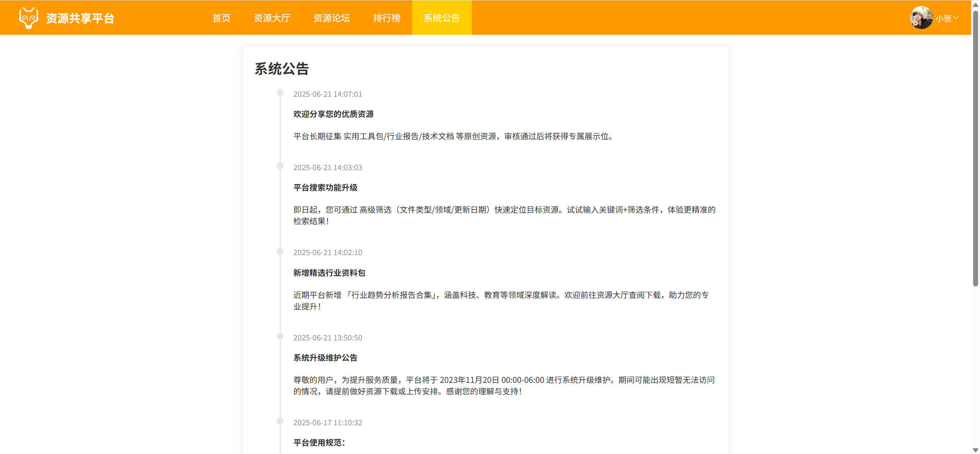Select the 系统公告 nav tab
Image resolution: width=980 pixels, height=454 pixels.
pos(442,18)
